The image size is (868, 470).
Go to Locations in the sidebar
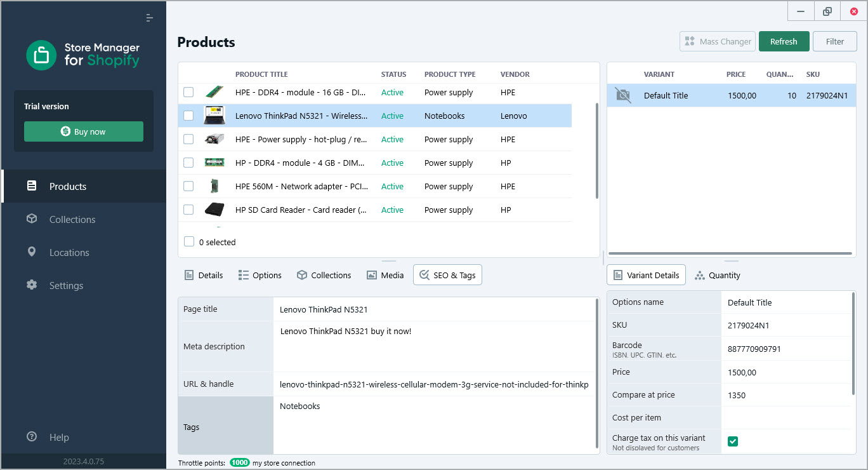[x=84, y=252]
